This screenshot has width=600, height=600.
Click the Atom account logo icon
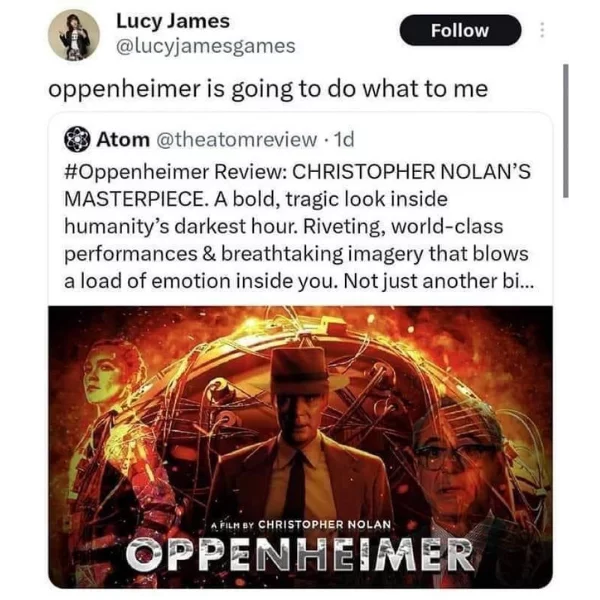(x=77, y=140)
